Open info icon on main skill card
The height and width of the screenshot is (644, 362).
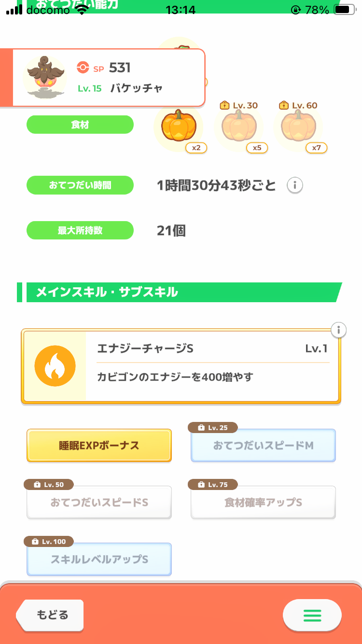click(x=339, y=330)
